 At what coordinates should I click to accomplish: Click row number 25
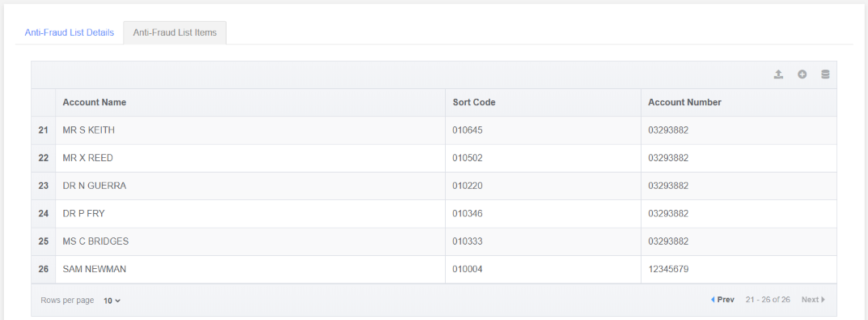coord(43,241)
